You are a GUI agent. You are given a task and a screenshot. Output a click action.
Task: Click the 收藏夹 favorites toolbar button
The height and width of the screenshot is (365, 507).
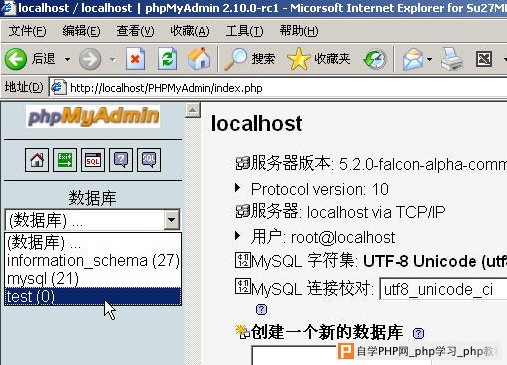click(319, 59)
